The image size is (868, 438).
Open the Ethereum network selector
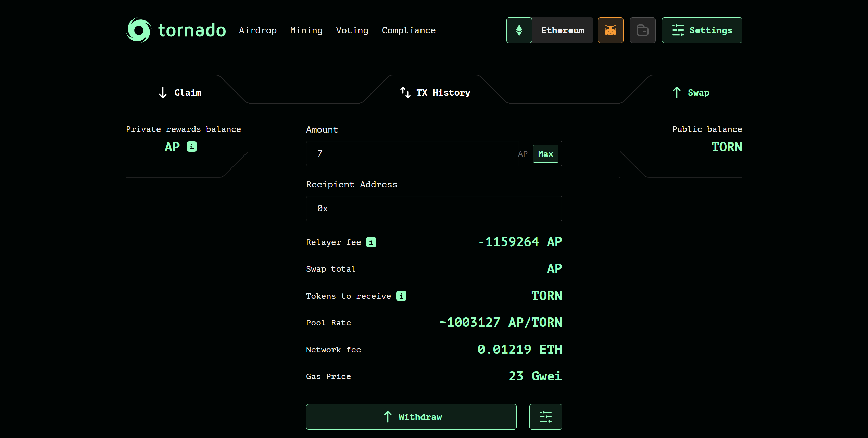click(x=562, y=30)
